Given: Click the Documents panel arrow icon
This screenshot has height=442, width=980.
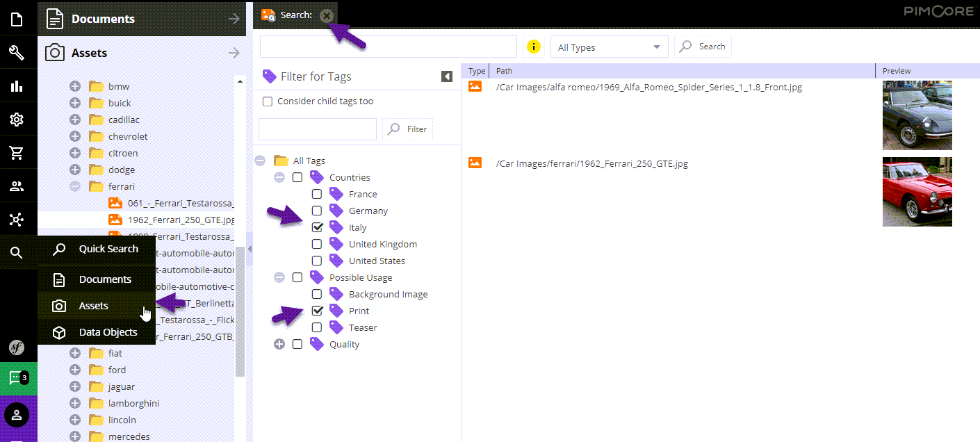Looking at the screenshot, I should point(234,19).
